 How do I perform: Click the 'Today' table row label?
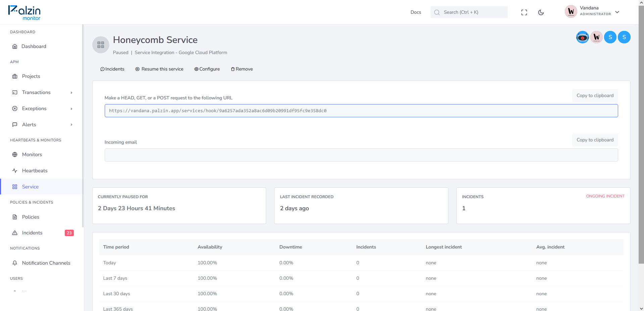click(x=109, y=263)
